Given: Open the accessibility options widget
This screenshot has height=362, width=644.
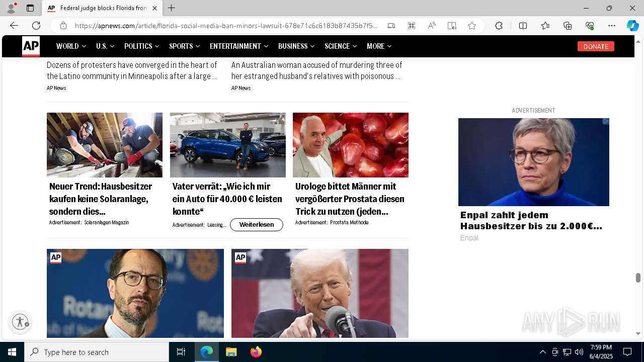Looking at the screenshot, I should point(20,322).
